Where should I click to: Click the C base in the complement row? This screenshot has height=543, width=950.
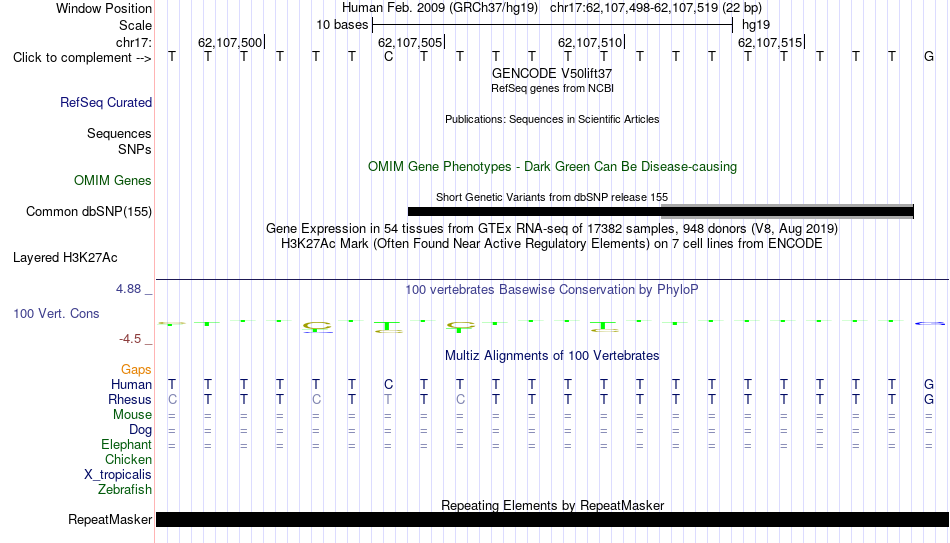[388, 57]
